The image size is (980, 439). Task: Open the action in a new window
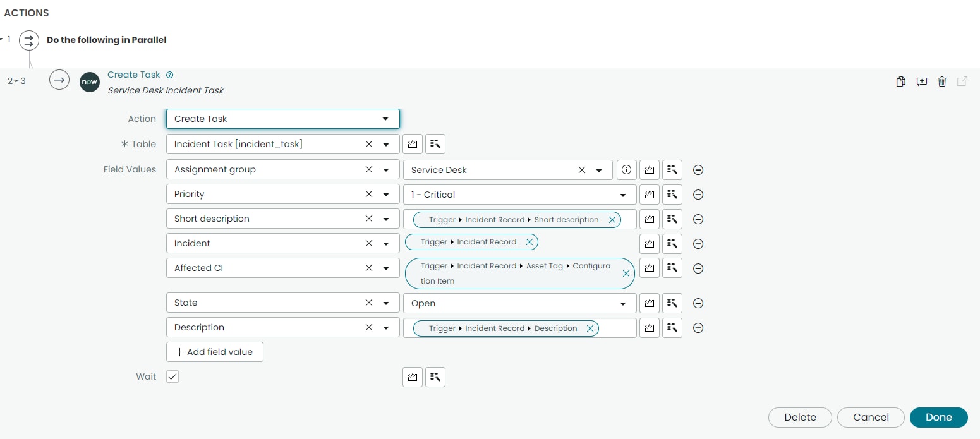(962, 81)
